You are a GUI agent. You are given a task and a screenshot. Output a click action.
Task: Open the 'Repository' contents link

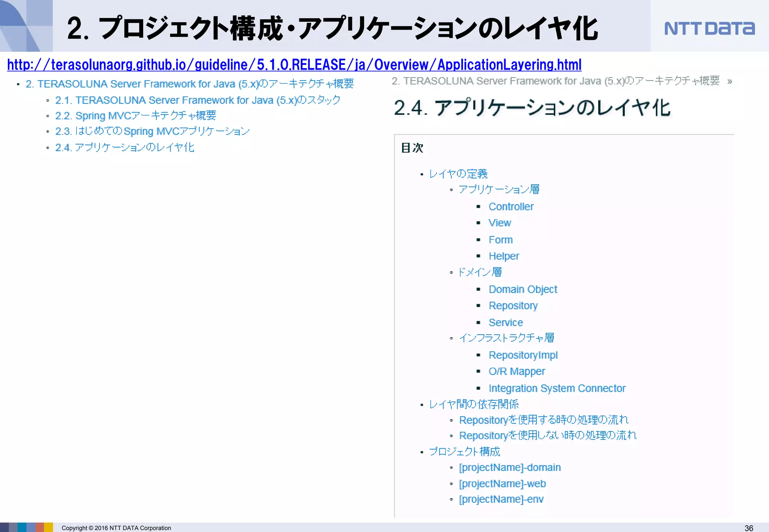tap(513, 306)
